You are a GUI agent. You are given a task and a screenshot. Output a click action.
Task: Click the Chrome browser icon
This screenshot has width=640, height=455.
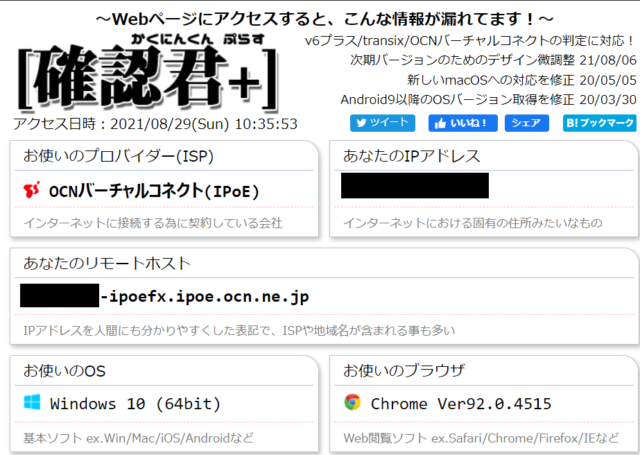pyautogui.click(x=352, y=402)
